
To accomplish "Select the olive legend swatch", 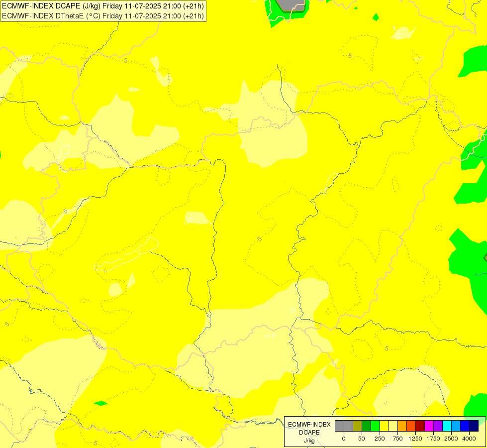I will pos(357,426).
